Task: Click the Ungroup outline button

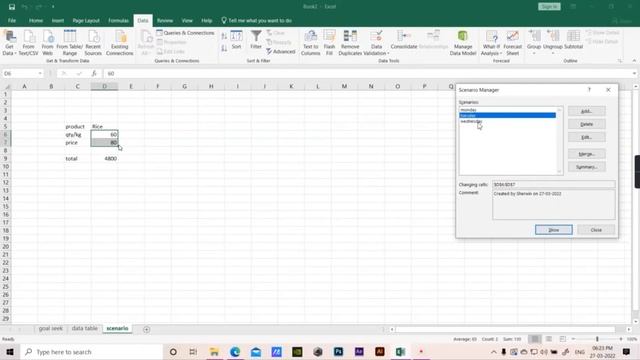Action: (553, 41)
